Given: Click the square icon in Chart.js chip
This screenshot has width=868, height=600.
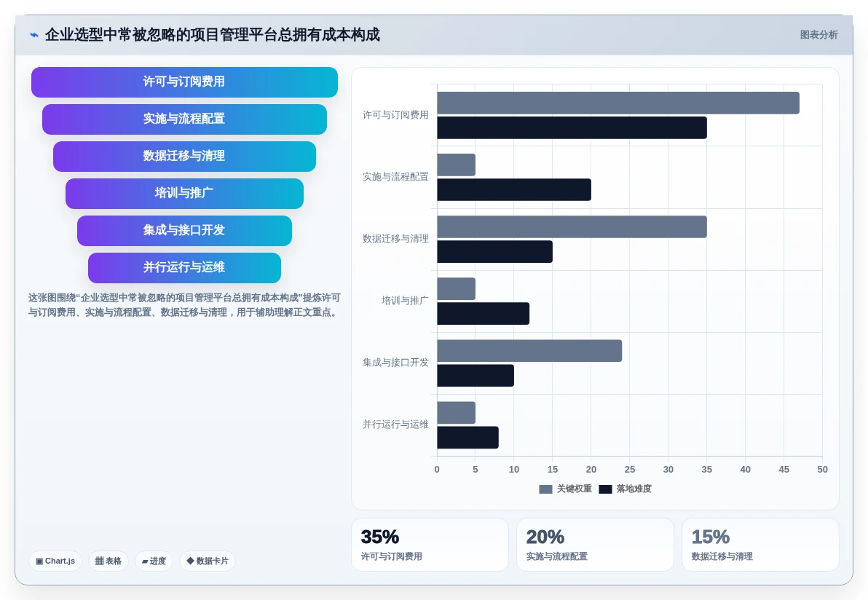Looking at the screenshot, I should (39, 561).
